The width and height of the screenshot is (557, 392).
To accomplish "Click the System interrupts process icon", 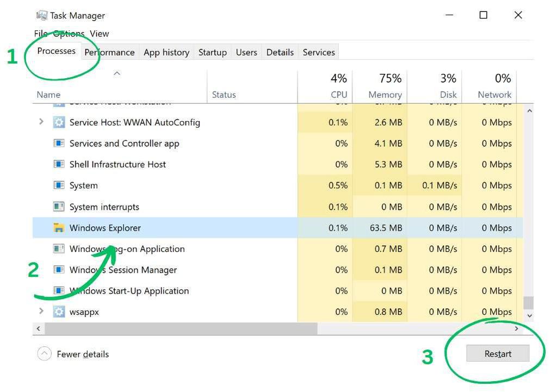I will click(x=59, y=207).
